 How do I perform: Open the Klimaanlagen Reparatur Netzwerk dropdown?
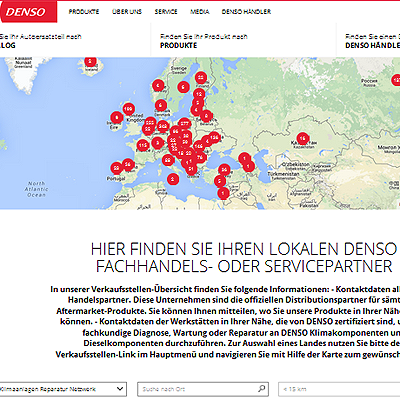click(x=63, y=389)
